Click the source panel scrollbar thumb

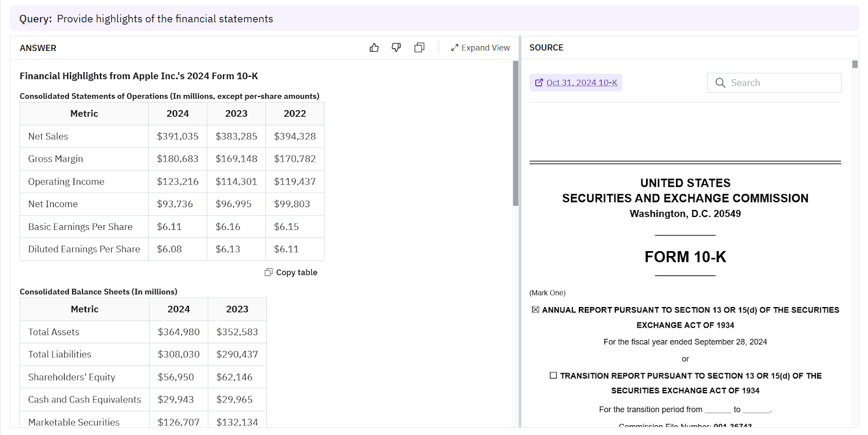point(855,65)
